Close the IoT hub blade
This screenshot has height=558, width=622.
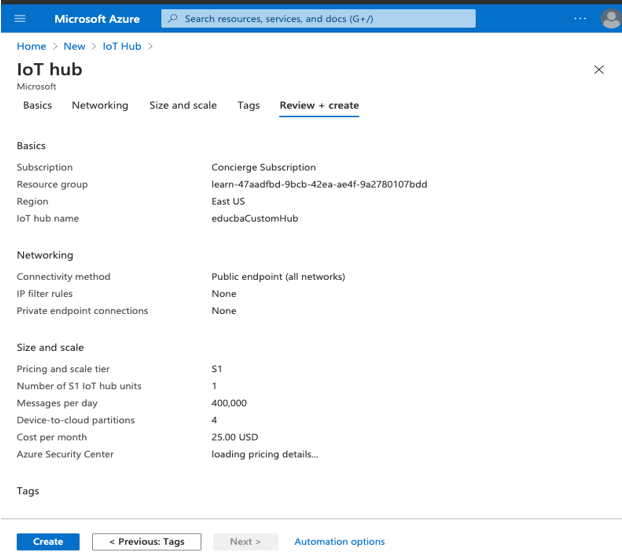(599, 70)
